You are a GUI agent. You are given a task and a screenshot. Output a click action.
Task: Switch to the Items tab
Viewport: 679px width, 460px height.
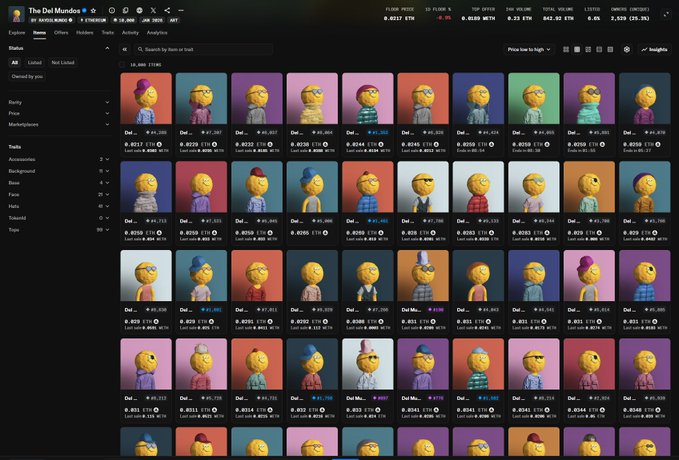point(39,32)
